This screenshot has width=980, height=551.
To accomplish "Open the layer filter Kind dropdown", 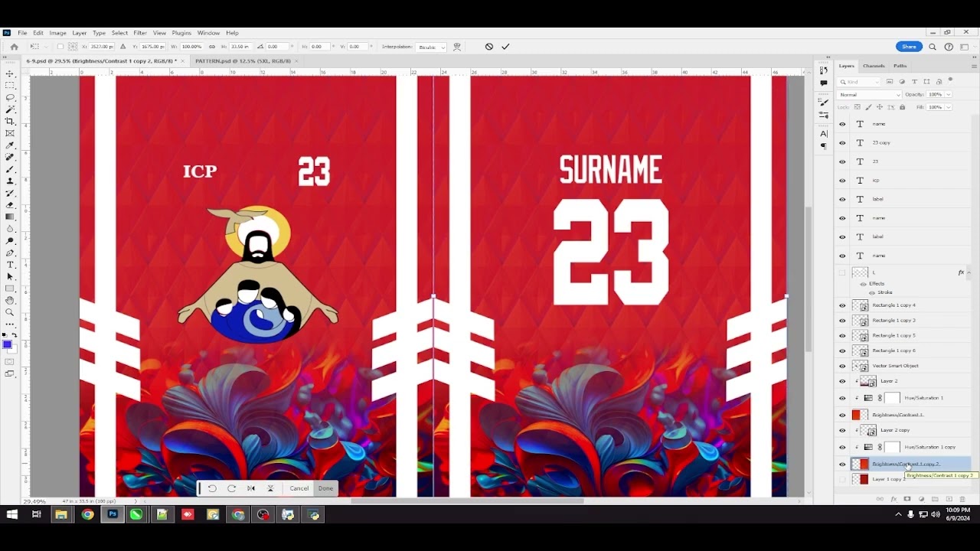I will click(x=861, y=82).
